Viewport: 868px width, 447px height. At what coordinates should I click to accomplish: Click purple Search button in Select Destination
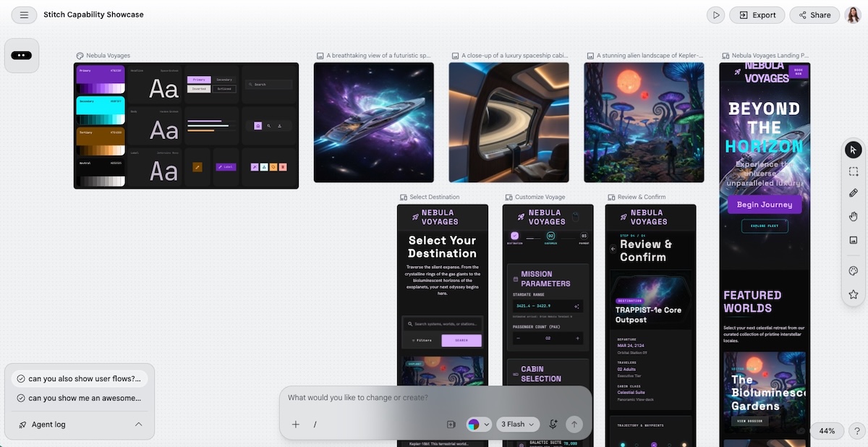461,340
